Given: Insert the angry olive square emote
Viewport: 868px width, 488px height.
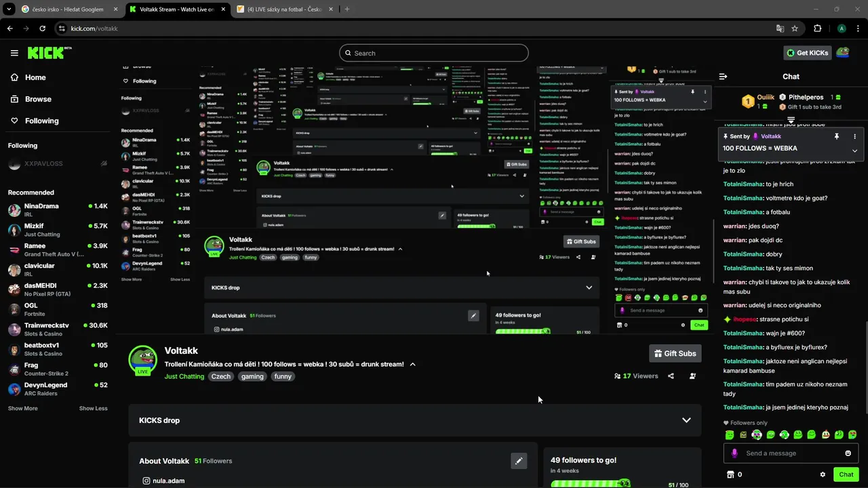Looking at the screenshot, I should pyautogui.click(x=743, y=434).
